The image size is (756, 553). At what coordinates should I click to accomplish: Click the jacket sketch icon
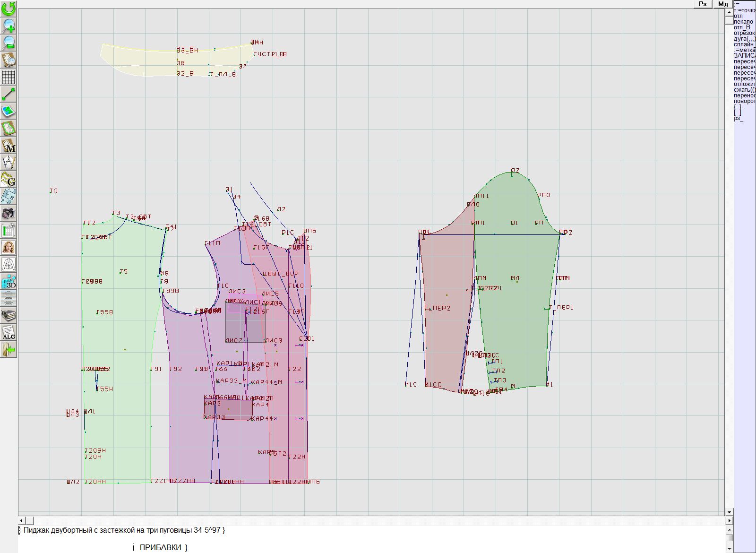(x=9, y=264)
